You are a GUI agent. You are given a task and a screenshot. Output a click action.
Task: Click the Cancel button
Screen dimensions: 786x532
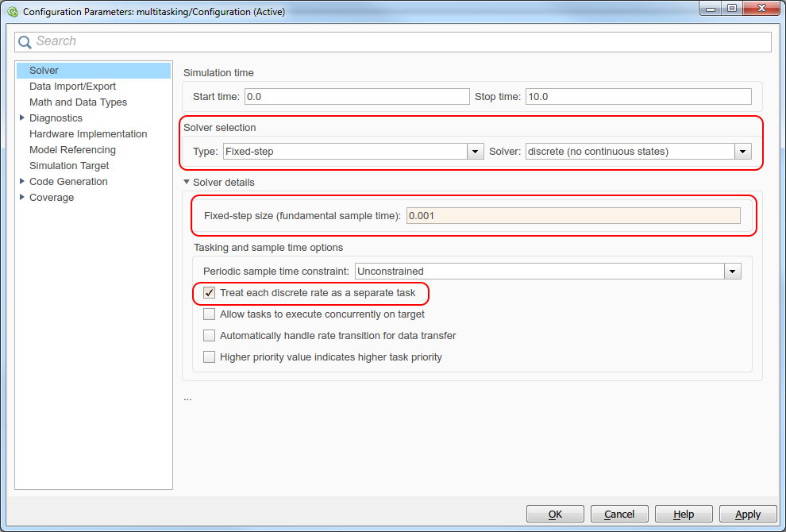(619, 514)
